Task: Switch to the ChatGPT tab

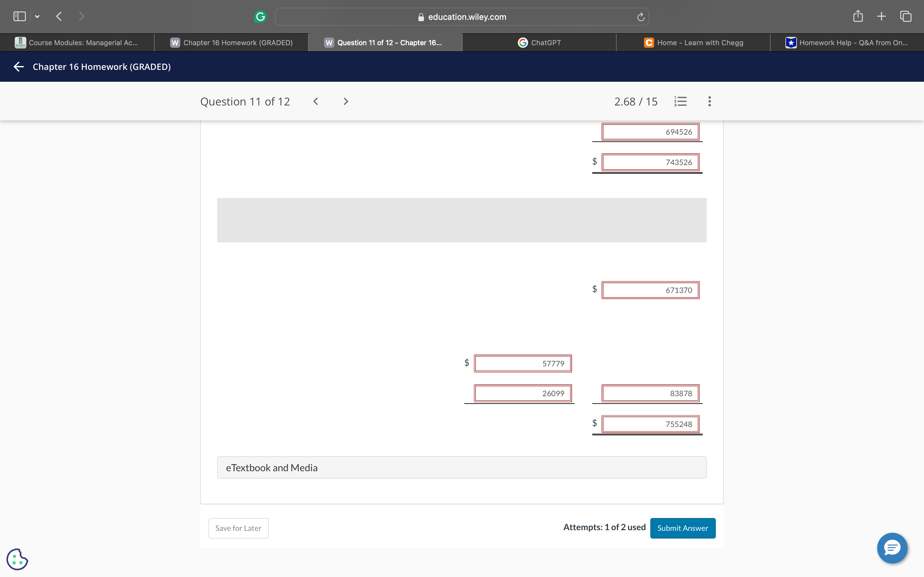Action: (x=539, y=42)
